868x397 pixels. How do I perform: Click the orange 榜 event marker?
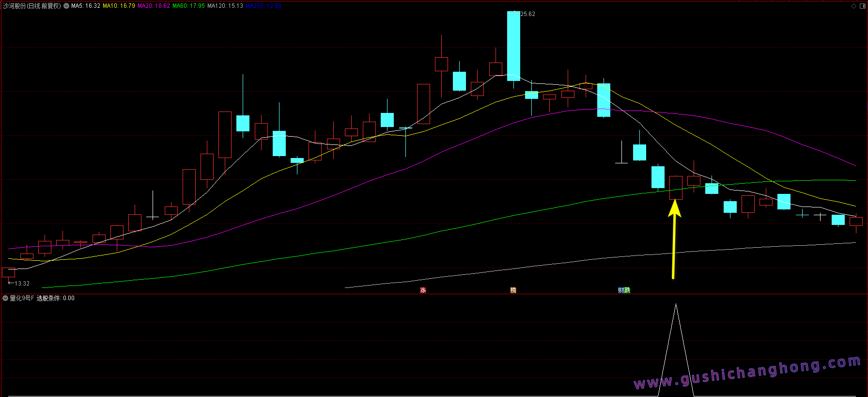coord(513,290)
